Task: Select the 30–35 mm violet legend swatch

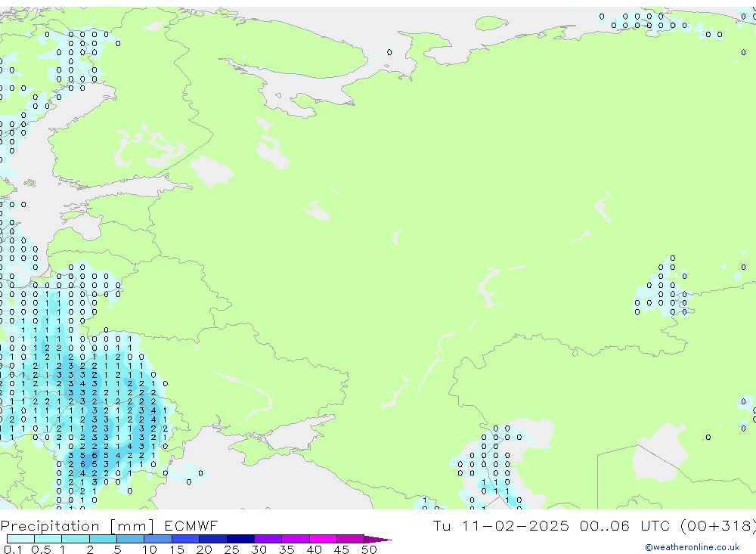Action: (x=268, y=539)
